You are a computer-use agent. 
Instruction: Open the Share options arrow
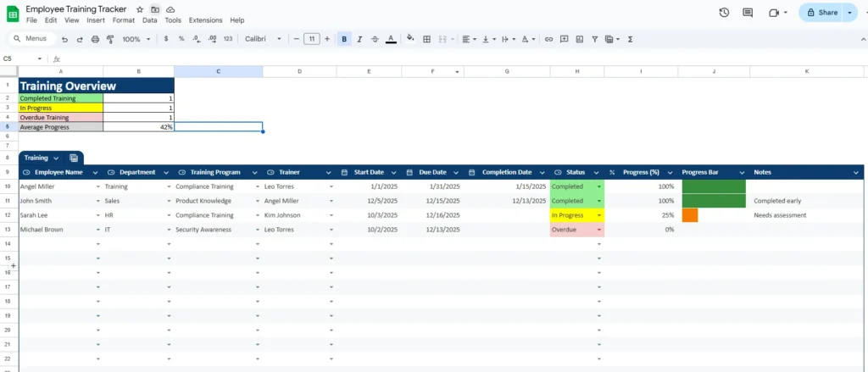(849, 13)
